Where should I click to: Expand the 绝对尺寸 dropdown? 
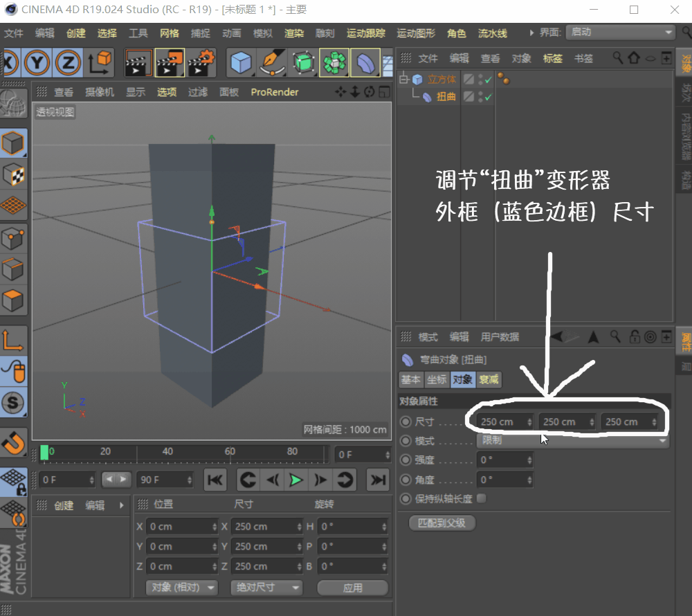pyautogui.click(x=267, y=587)
